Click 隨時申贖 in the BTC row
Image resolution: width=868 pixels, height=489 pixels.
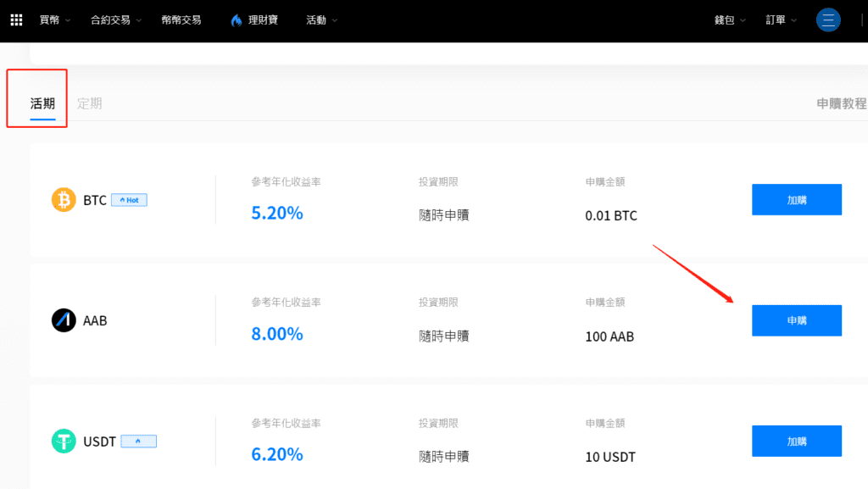coord(444,215)
